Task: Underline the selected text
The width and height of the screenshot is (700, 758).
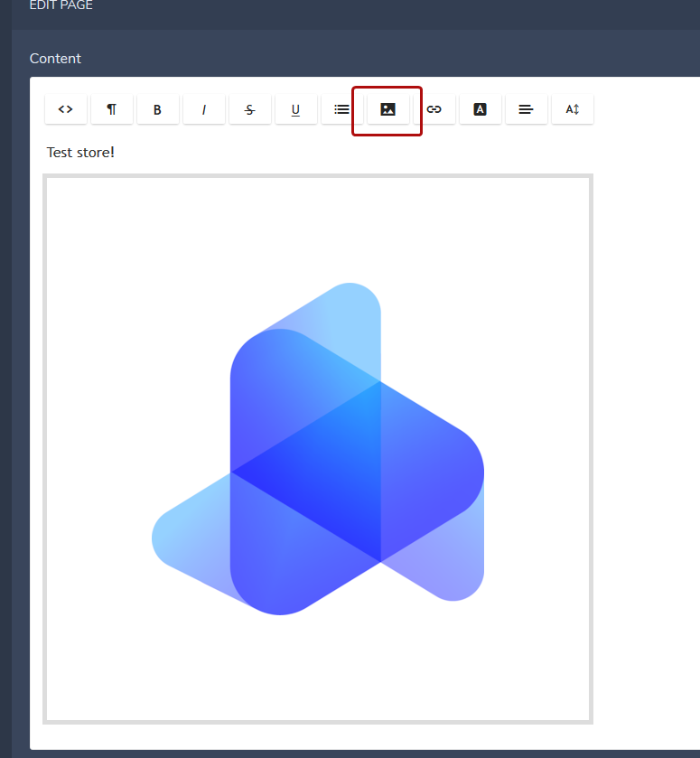Action: pos(295,109)
